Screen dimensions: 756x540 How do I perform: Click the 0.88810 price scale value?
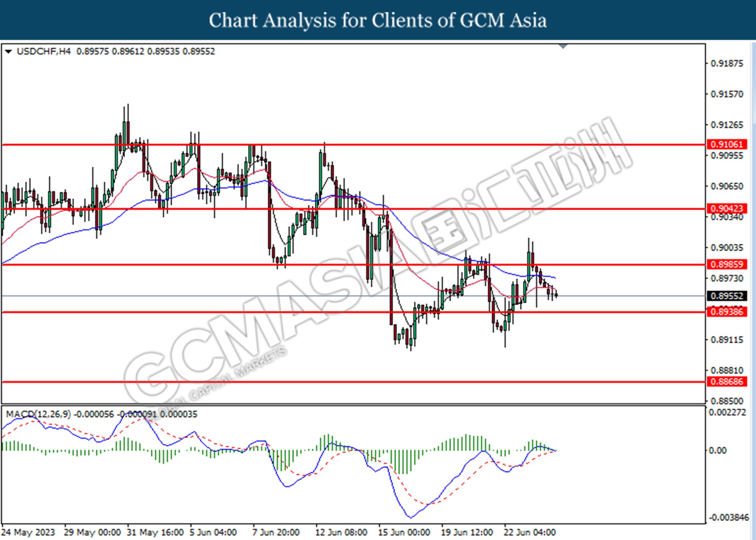pos(727,370)
